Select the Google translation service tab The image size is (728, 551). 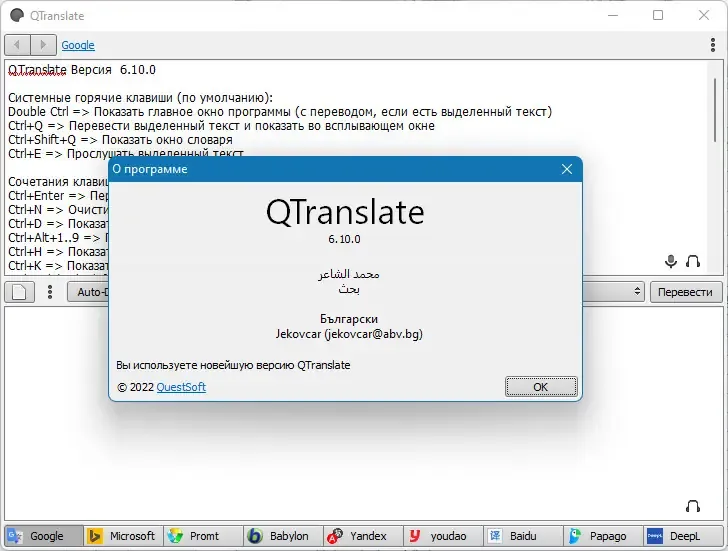[x=44, y=536]
